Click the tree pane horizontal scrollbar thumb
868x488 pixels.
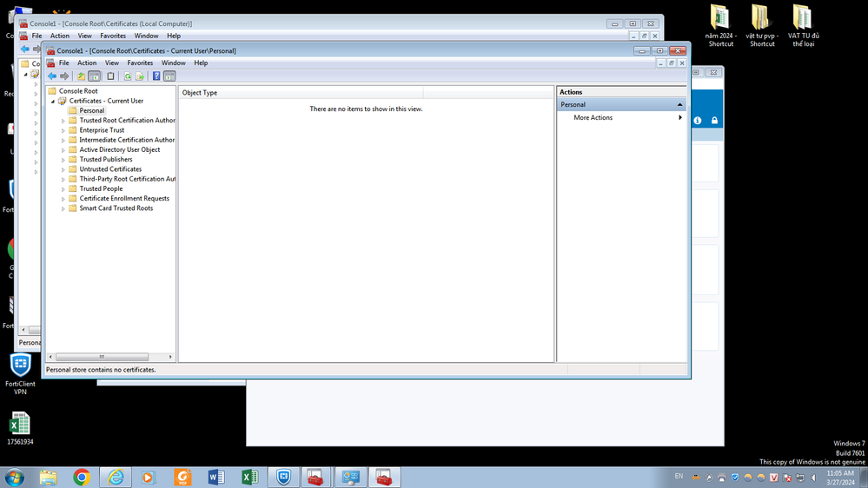click(102, 357)
